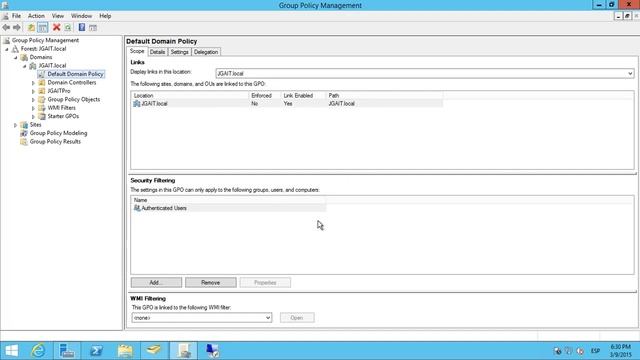Launch Internet Explorer from taskbar
The height and width of the screenshot is (360, 640).
pyautogui.click(x=38, y=351)
